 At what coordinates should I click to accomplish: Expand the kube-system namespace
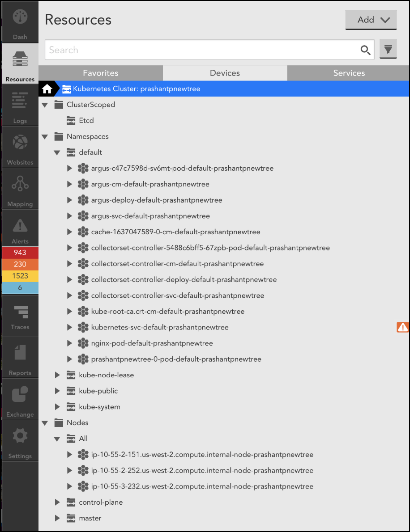[x=57, y=406]
